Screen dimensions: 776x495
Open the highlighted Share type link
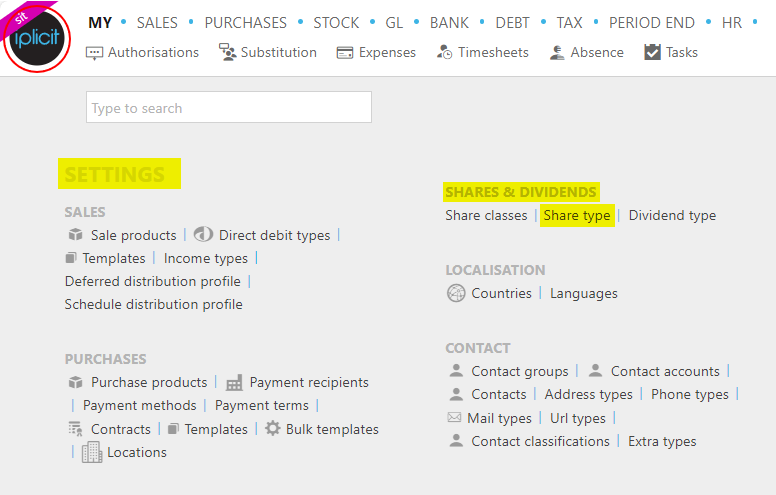pyautogui.click(x=577, y=215)
